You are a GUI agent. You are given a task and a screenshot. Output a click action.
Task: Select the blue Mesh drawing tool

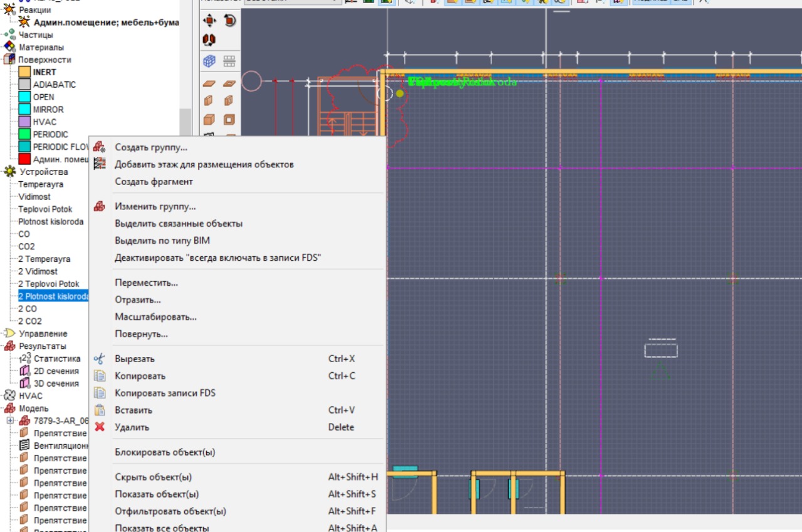pos(209,61)
